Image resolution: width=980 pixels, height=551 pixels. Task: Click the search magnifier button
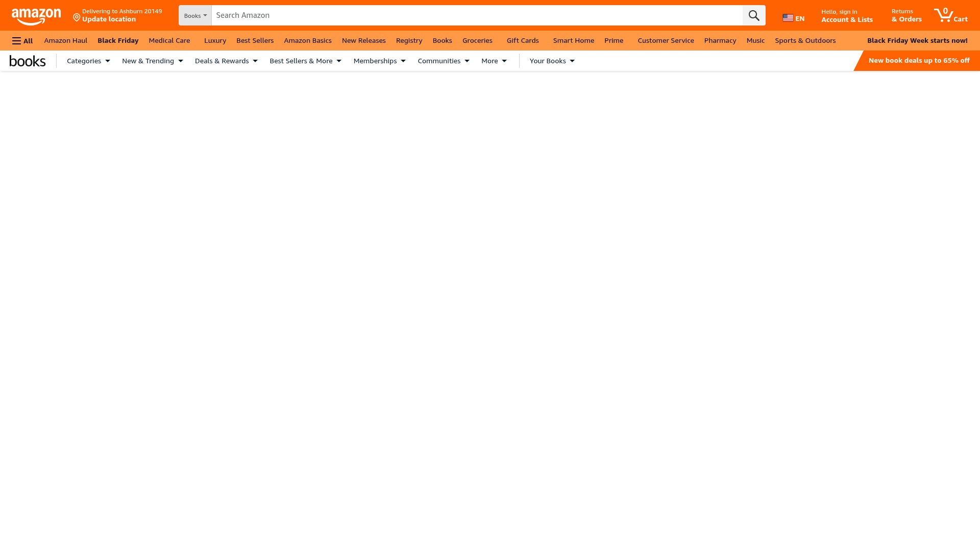754,15
